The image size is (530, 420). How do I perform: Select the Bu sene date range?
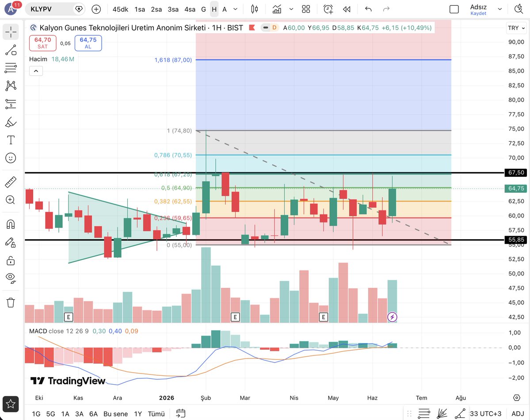[x=116, y=414]
